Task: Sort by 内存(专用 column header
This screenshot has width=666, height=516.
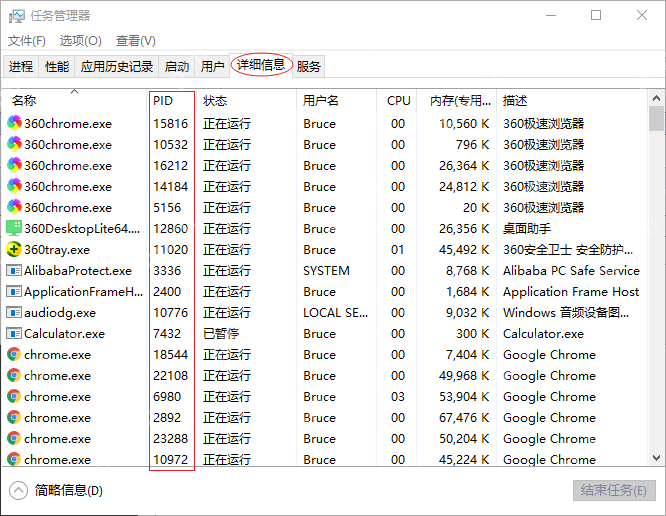Action: click(457, 101)
